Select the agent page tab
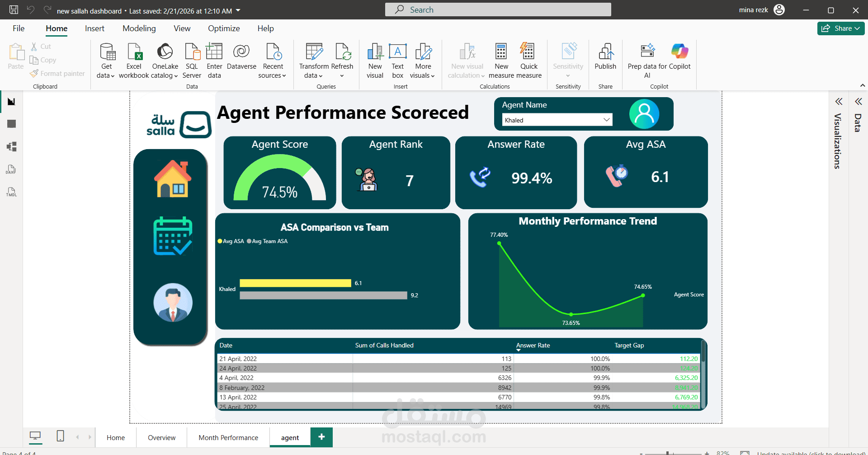This screenshot has height=455, width=868. 290,437
